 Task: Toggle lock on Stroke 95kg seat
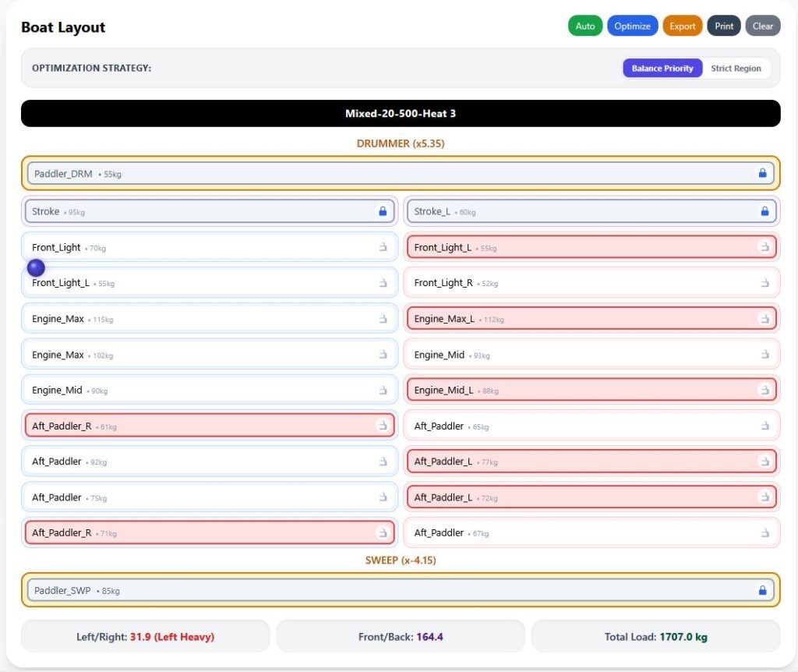tap(383, 211)
